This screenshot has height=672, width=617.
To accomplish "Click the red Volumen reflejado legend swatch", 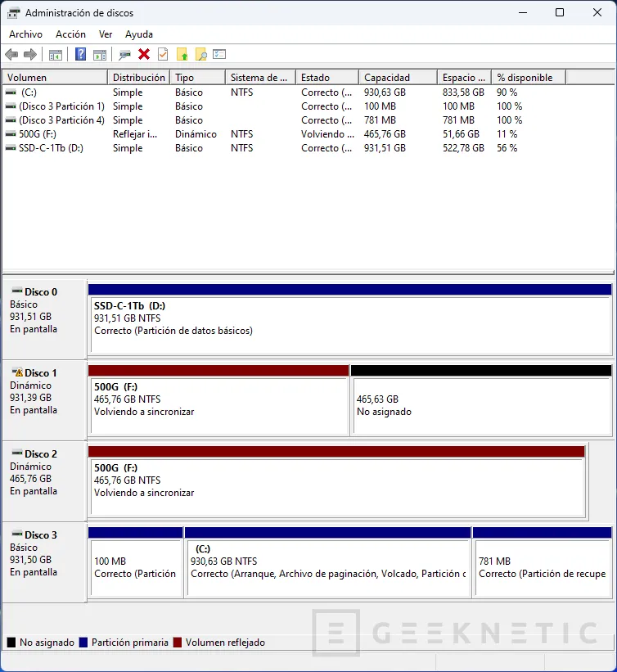I will [x=178, y=643].
